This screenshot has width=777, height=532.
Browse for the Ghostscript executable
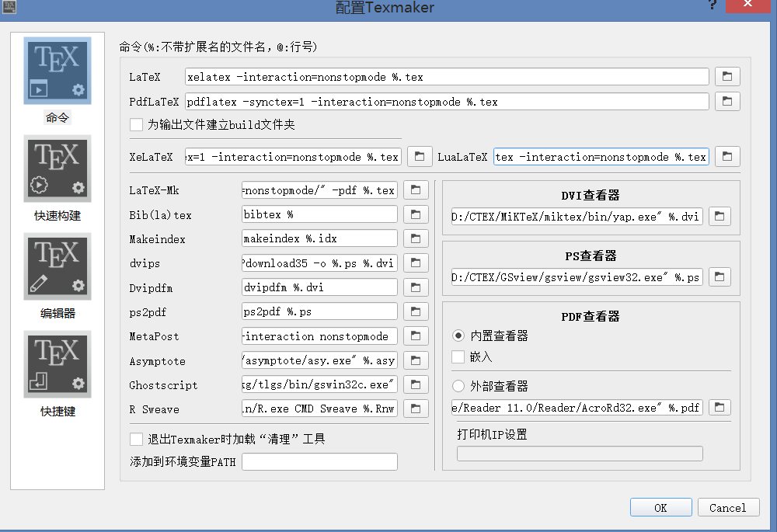click(x=416, y=384)
